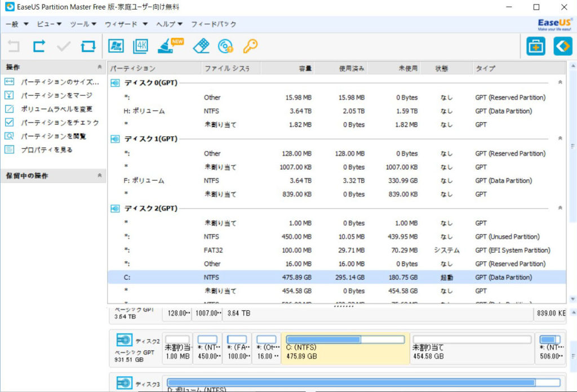Select the 未割り当て 1.00 MB disk map block

click(177, 348)
